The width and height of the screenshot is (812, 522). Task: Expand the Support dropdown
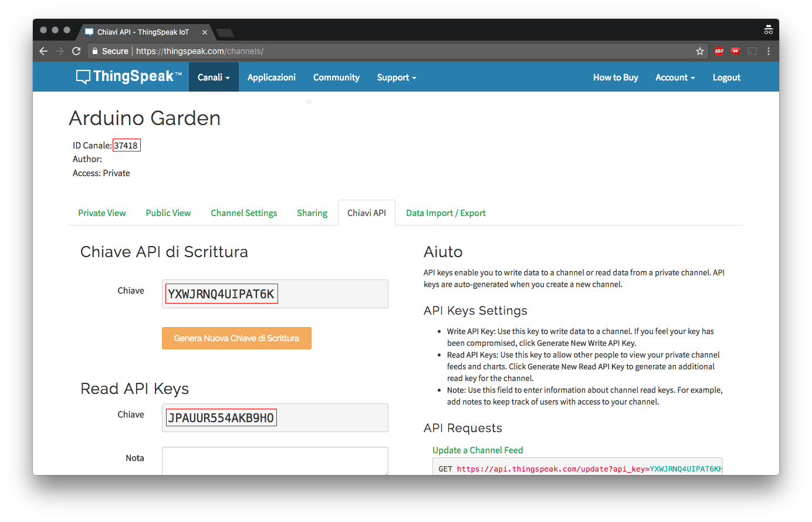tap(396, 77)
